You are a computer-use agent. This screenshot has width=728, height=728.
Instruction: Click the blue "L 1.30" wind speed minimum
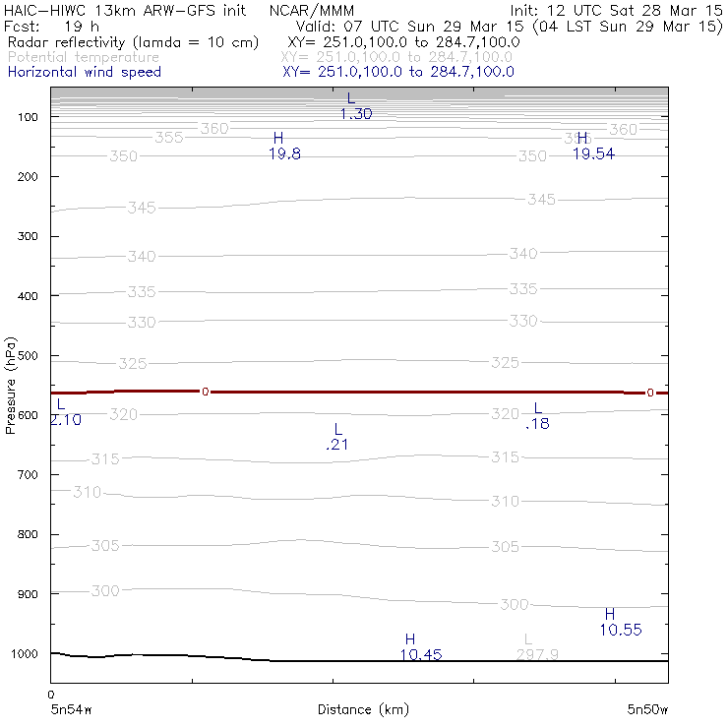[x=356, y=106]
